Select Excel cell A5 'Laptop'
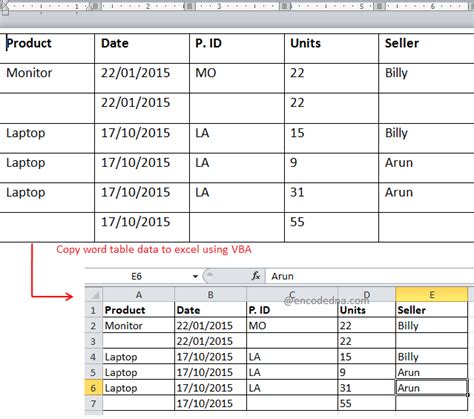Viewport: 474px width, 419px height. 139,372
